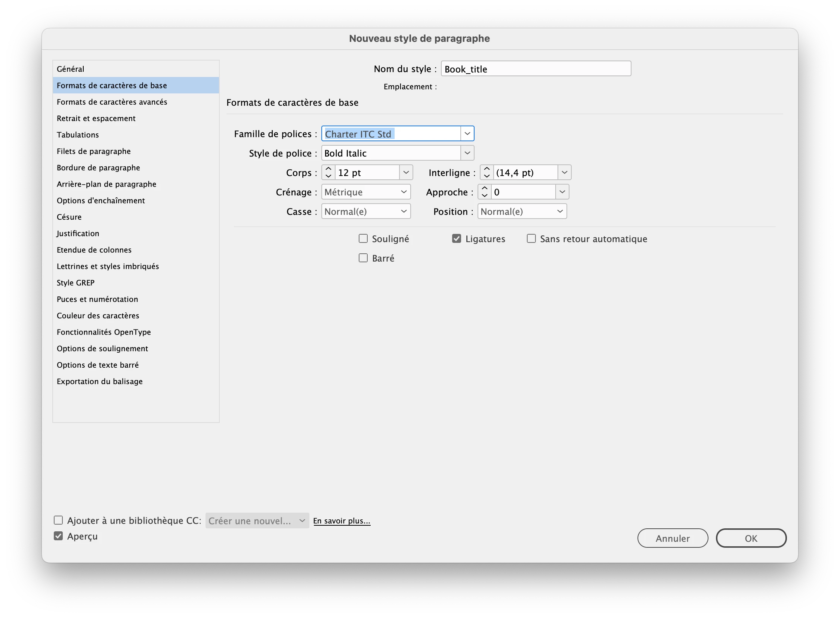Screen dimensions: 840x618
Task: Click the Nom du style text field
Action: point(535,69)
